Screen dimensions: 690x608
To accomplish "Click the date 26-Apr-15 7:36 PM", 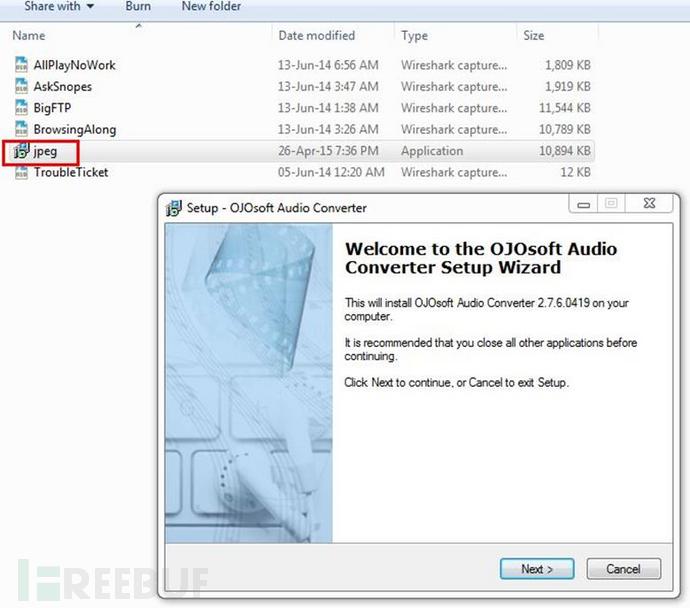I will (328, 151).
